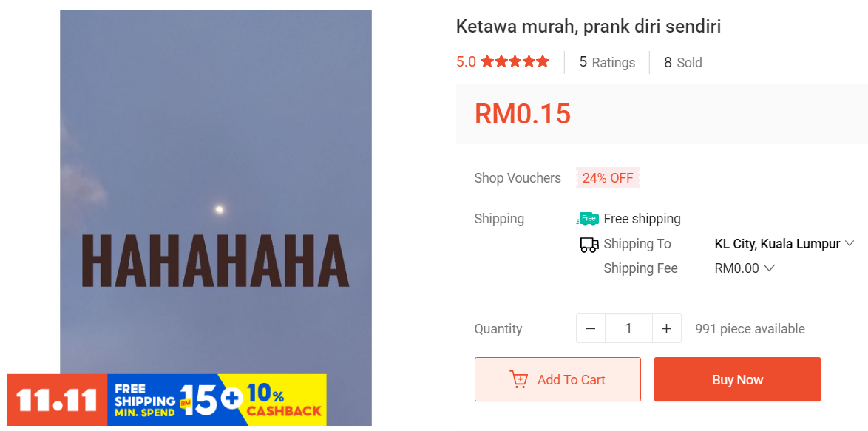The width and height of the screenshot is (868, 431).
Task: Open the 24% OFF shop voucher
Action: click(608, 177)
